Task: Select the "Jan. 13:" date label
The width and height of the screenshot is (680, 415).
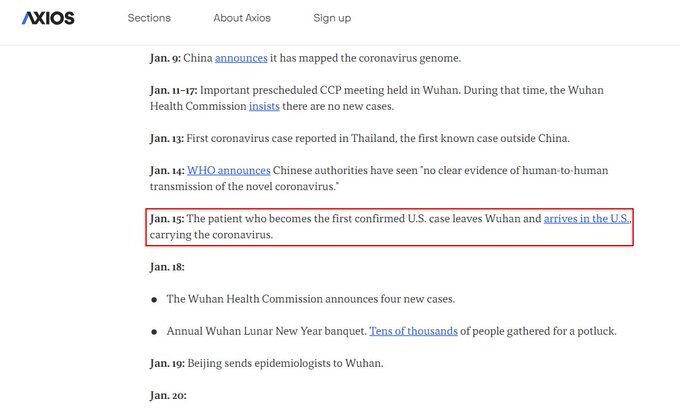Action: point(167,138)
